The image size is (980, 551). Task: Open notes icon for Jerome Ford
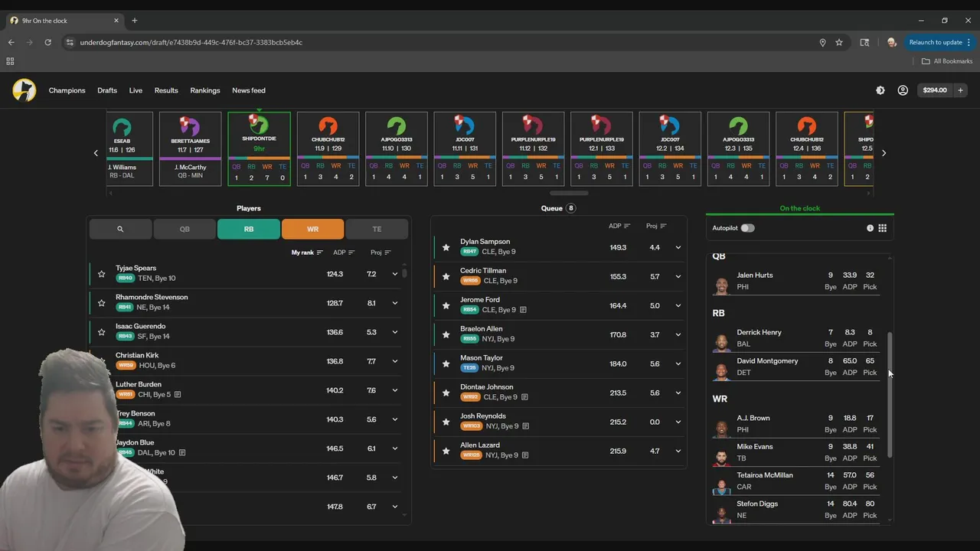523,310
